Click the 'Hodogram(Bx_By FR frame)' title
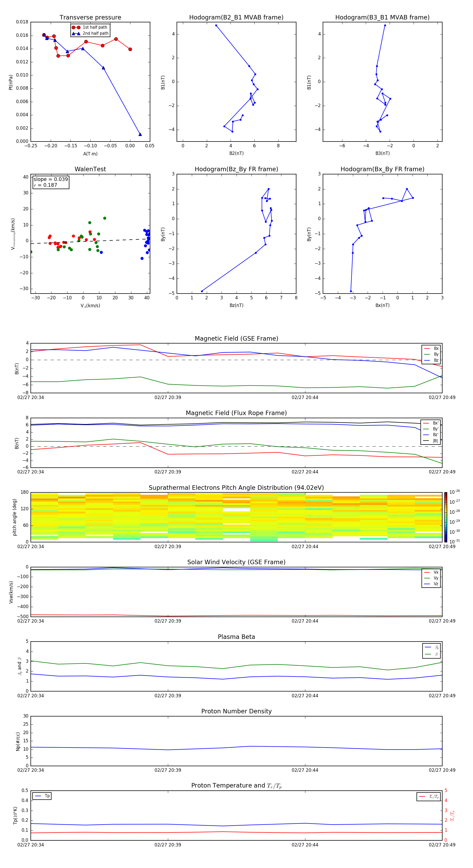 [x=382, y=169]
